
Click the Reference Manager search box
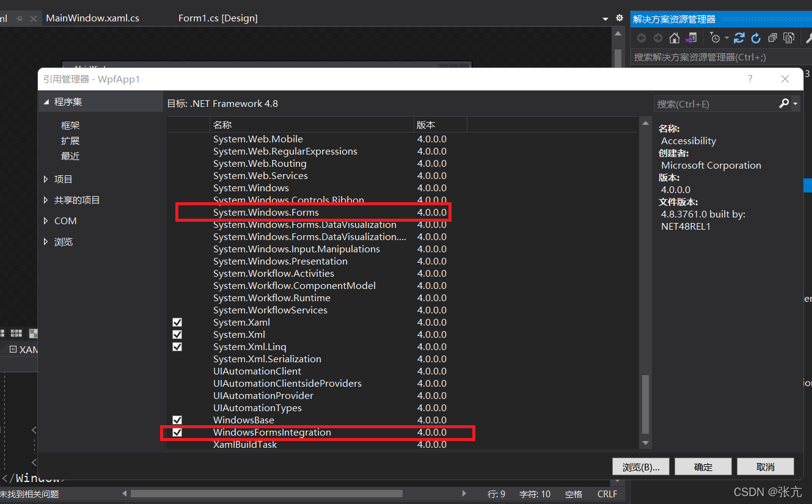[715, 104]
